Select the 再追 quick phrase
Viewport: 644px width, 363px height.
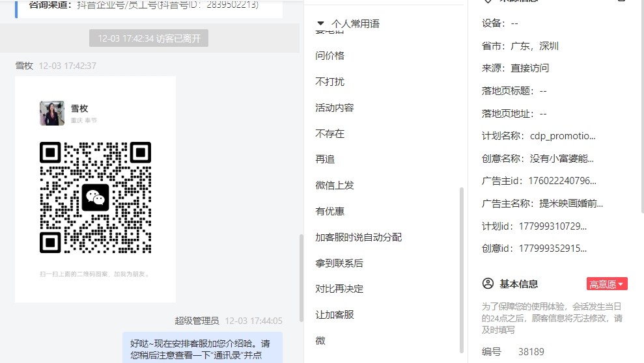325,159
